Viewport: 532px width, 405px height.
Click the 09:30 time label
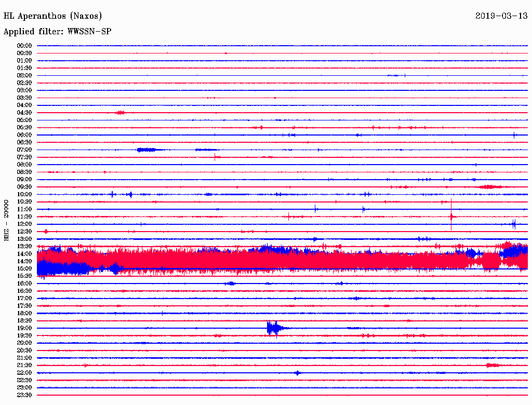24,187
